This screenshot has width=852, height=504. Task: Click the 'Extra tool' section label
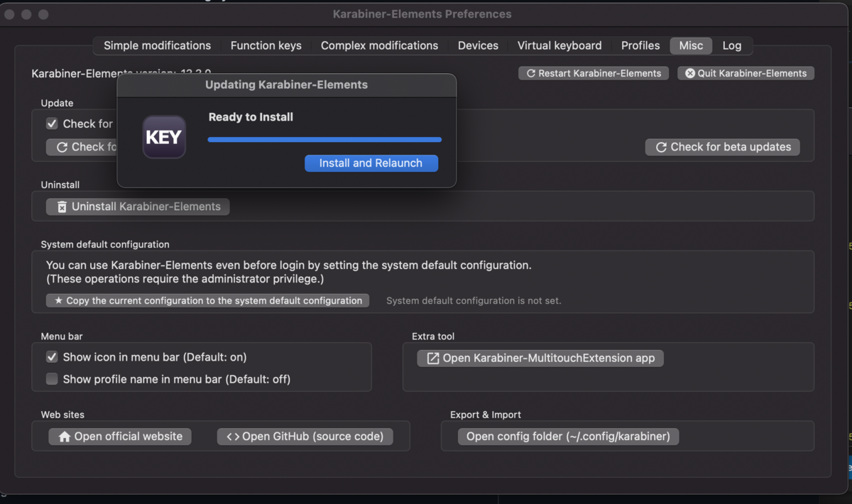[x=433, y=336]
